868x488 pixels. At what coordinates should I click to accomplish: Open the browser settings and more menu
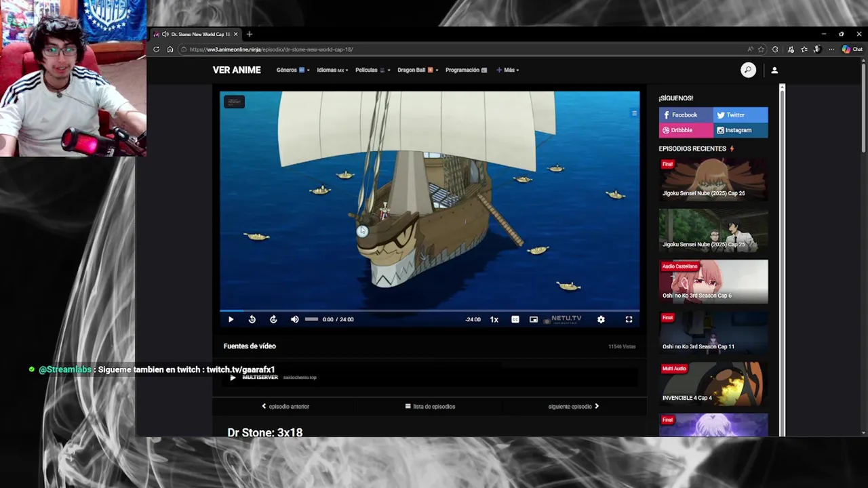(831, 49)
